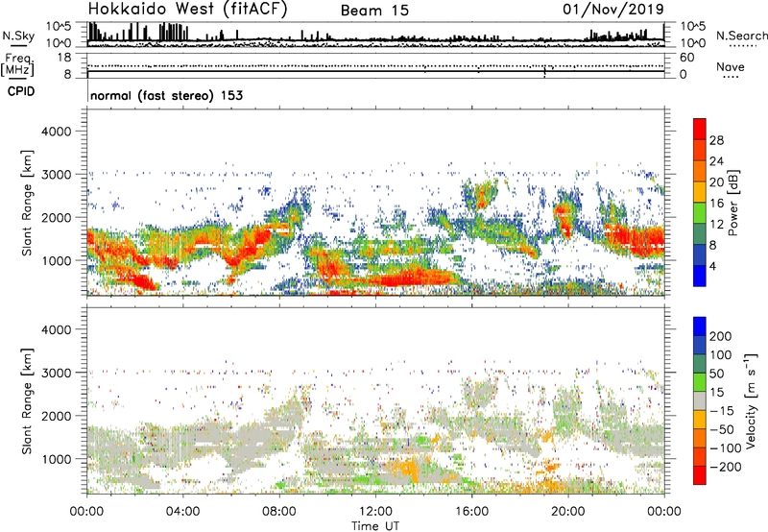The image size is (768, 532).
Task: Click the '-15' velocity colorbar tick value
Action: point(722,411)
